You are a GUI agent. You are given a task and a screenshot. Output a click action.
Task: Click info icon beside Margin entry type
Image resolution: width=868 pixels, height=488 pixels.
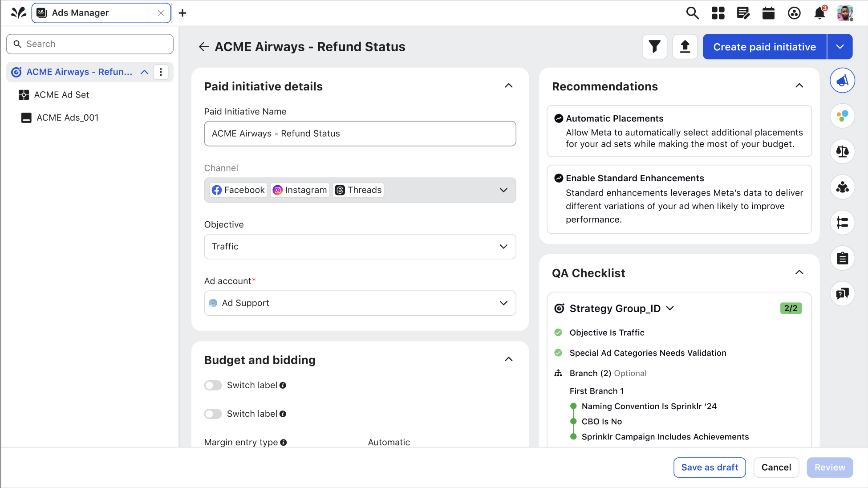[x=284, y=442]
